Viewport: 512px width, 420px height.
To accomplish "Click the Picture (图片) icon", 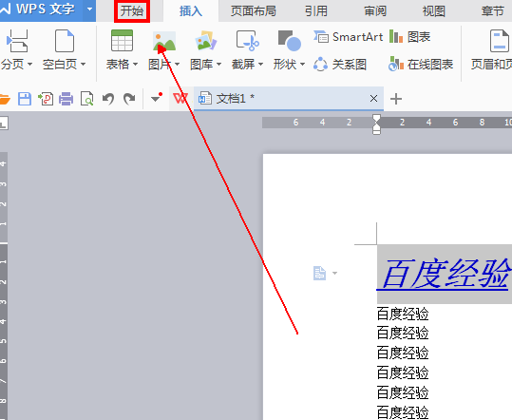I will [x=164, y=41].
